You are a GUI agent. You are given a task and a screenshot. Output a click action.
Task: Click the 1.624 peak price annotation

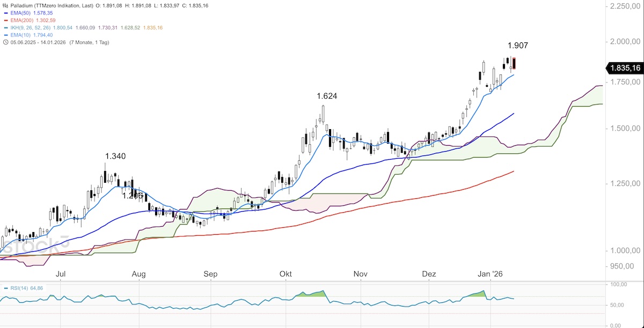coord(327,96)
